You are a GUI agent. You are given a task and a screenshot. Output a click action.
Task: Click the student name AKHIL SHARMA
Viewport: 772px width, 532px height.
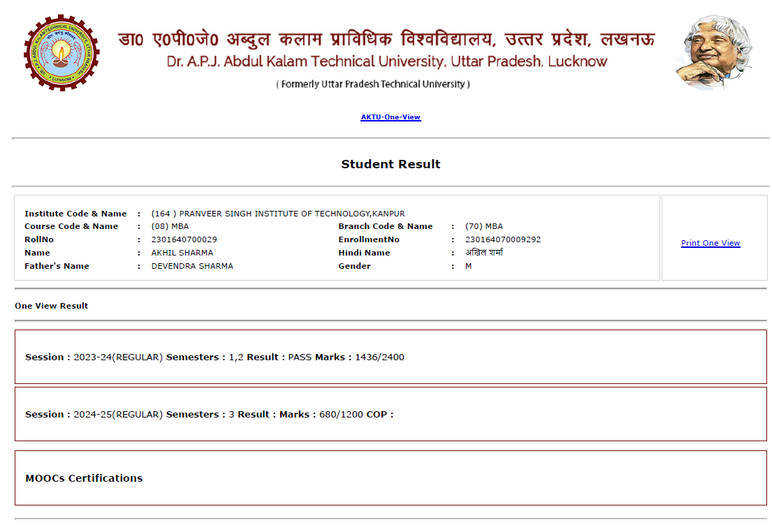(182, 253)
